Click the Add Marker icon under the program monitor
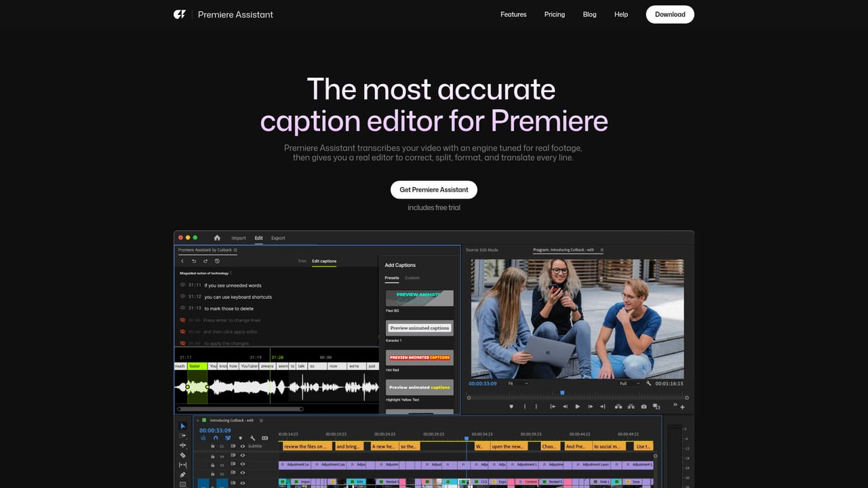Screen dimensions: 868x488 [511, 407]
